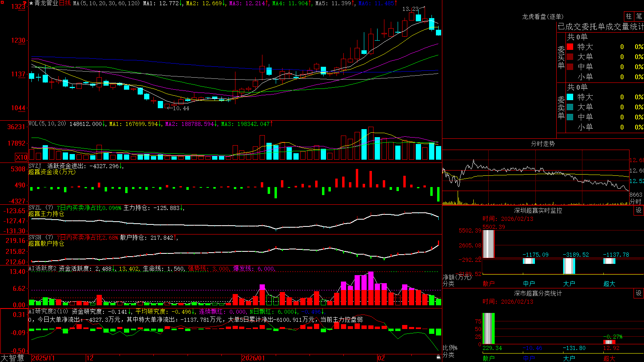Click the 超赢主力持仓 indicator label
The height and width of the screenshot is (362, 644).
click(x=46, y=214)
